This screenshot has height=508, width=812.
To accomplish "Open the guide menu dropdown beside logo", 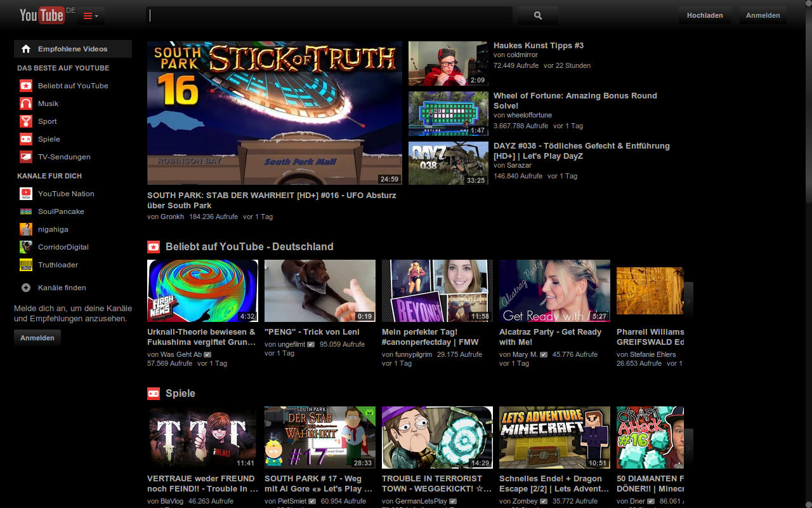I will pos(91,16).
